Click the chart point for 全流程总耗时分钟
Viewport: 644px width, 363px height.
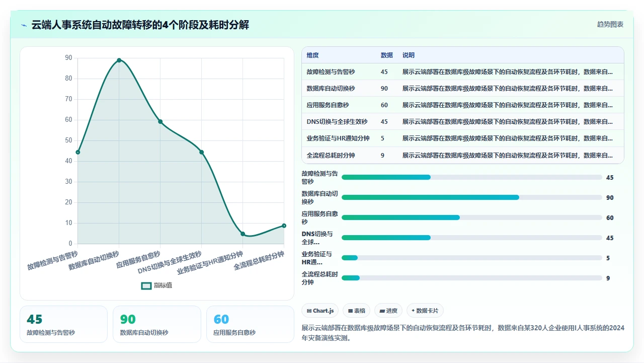pos(284,226)
